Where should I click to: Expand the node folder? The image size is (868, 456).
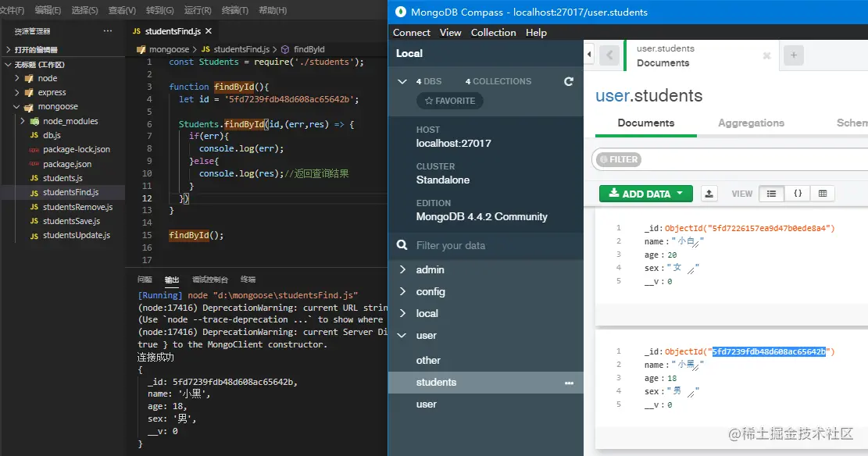[17, 78]
